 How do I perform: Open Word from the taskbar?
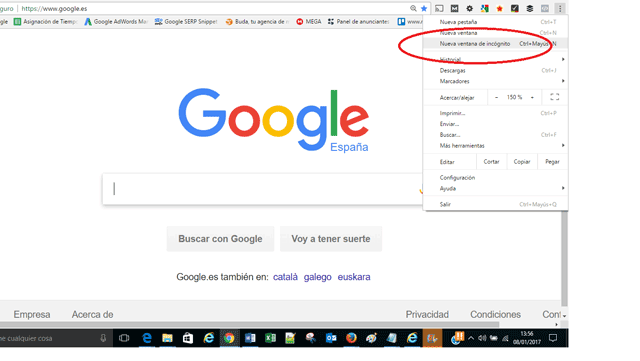click(x=250, y=338)
